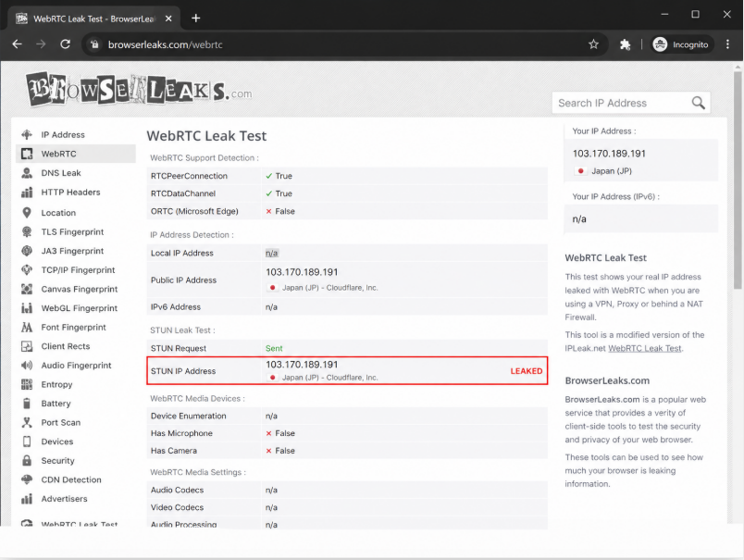Image resolution: width=744 pixels, height=560 pixels.
Task: Open TLS Fingerprint in sidebar
Action: (x=72, y=231)
